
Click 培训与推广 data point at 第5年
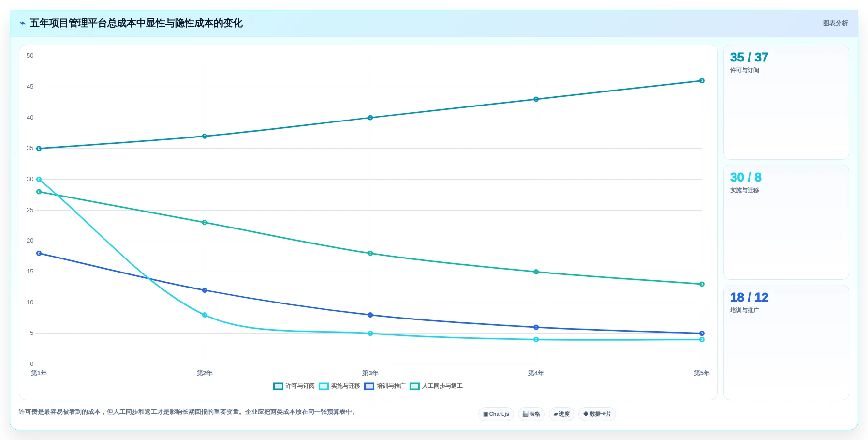click(x=702, y=334)
